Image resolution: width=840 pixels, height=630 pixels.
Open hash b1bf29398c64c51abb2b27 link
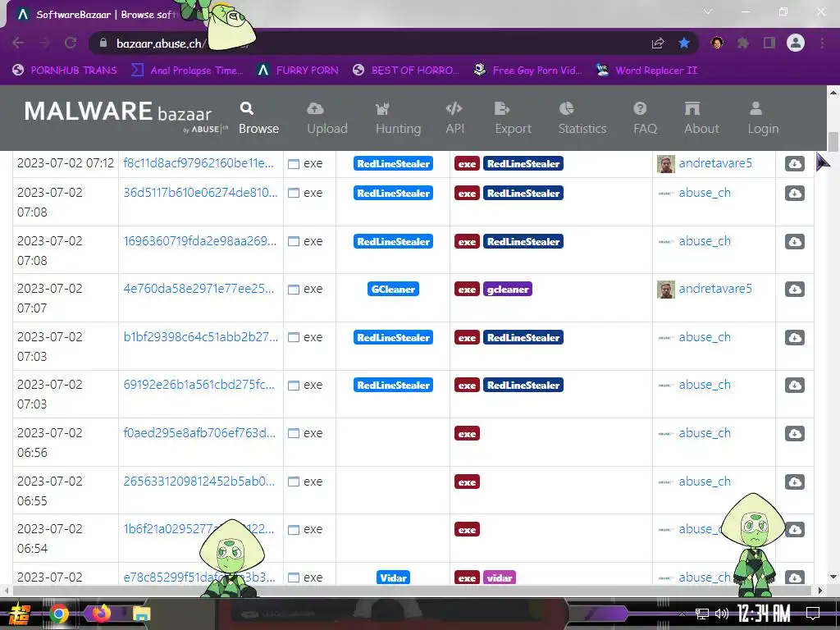coord(200,336)
